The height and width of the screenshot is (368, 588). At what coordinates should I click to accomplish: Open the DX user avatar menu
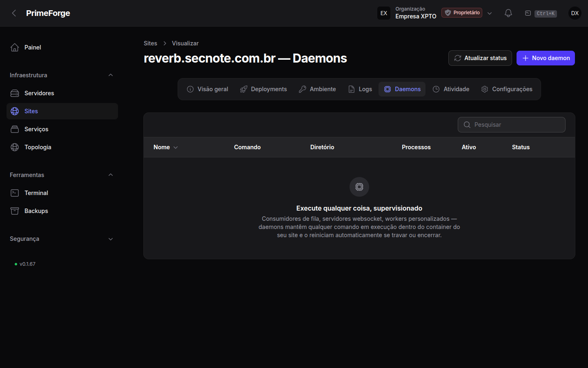(x=575, y=13)
